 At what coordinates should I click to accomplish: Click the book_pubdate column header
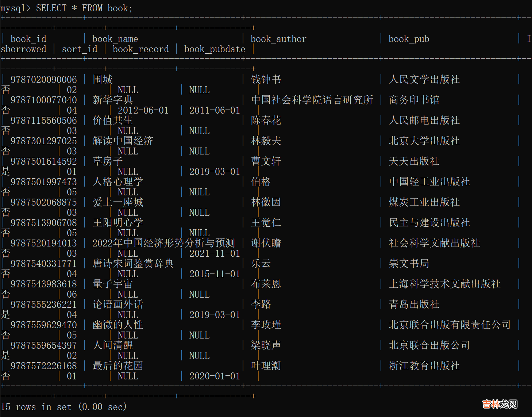[215, 49]
